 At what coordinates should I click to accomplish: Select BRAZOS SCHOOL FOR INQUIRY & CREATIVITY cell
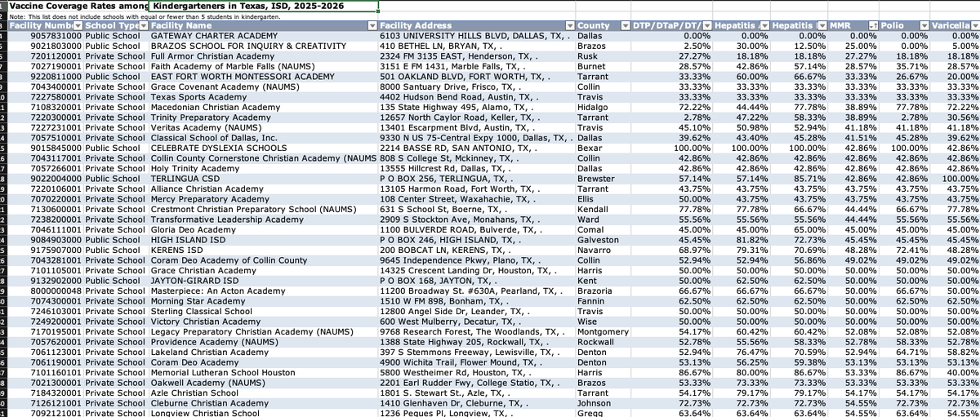264,47
